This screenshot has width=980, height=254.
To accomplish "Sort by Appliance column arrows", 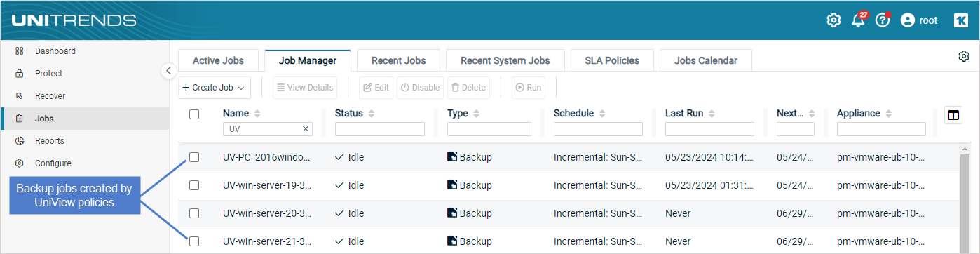I will coord(887,113).
